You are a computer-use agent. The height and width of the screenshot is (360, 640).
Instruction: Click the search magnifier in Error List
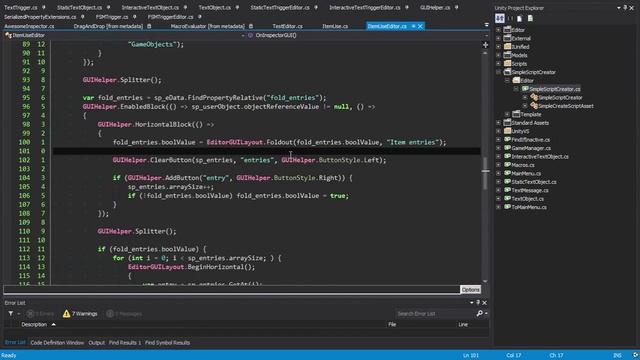[480, 313]
